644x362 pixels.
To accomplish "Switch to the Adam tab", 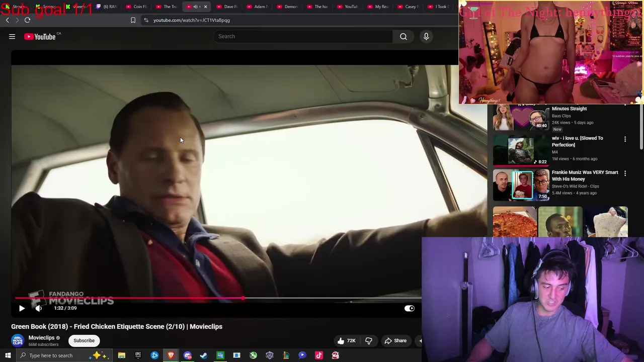I will tap(257, 7).
